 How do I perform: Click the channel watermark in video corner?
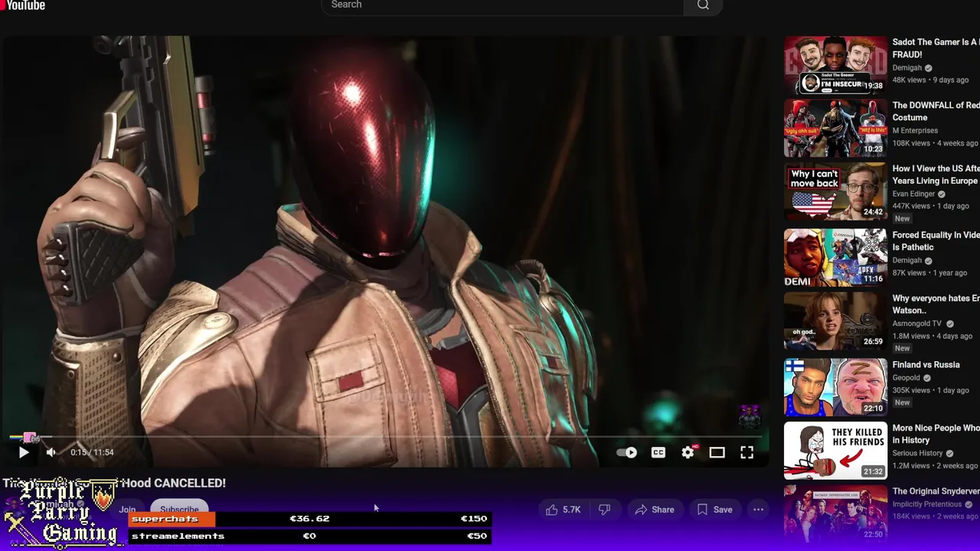pyautogui.click(x=749, y=417)
